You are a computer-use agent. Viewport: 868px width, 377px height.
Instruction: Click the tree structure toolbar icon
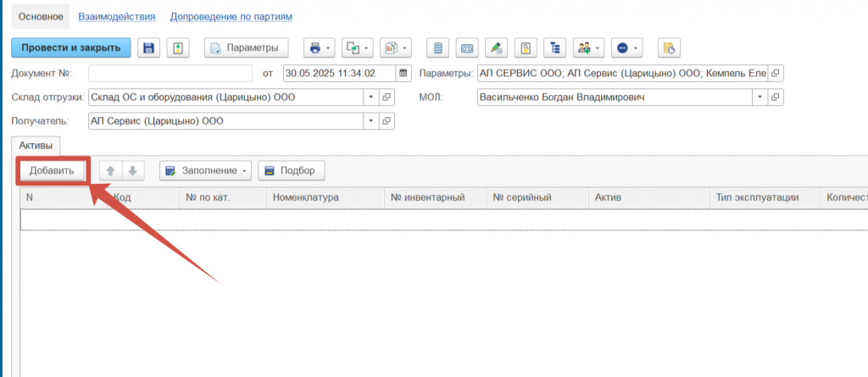[x=554, y=47]
